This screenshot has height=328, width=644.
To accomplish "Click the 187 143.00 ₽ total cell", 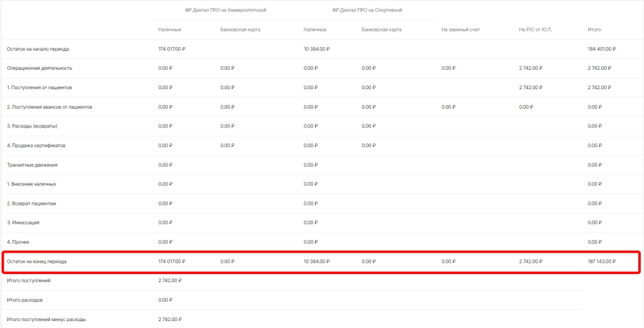I will 601,261.
